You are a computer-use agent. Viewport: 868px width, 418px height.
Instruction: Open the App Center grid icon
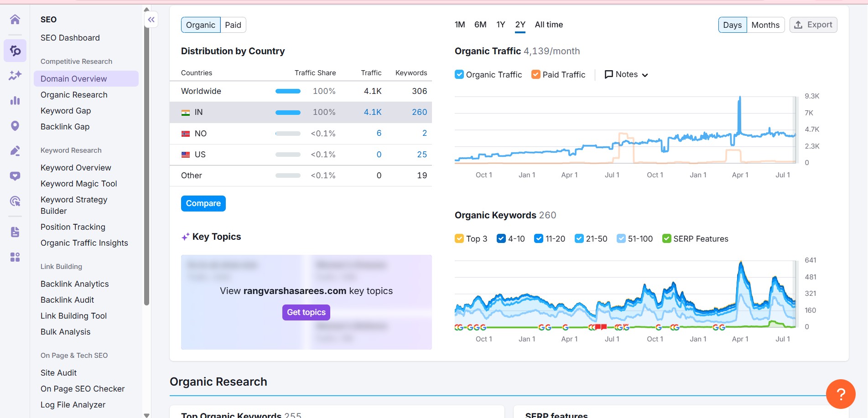(x=15, y=257)
